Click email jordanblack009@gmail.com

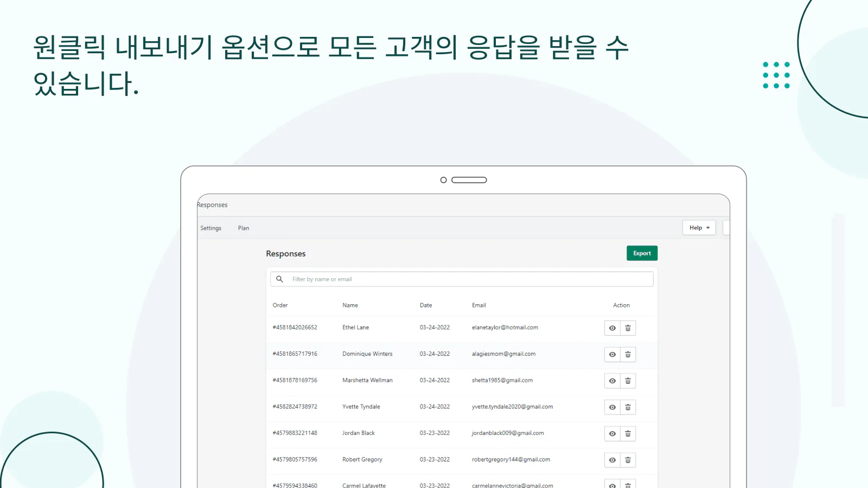508,433
